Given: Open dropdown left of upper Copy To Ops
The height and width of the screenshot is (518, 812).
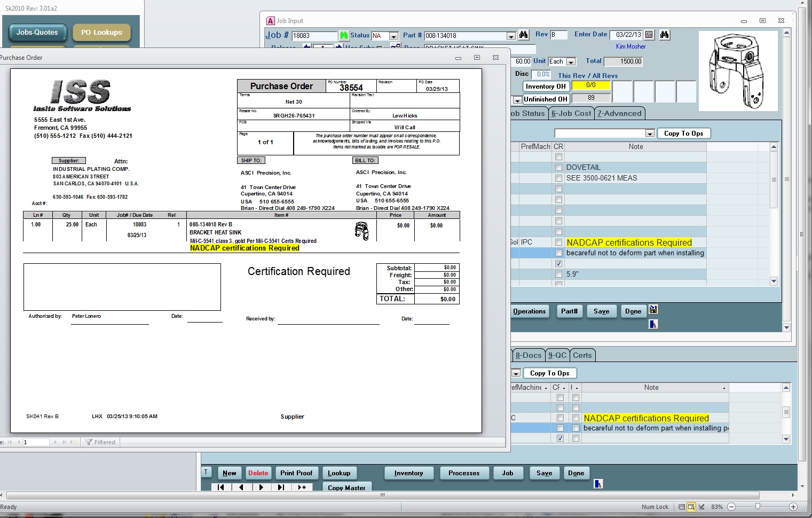Looking at the screenshot, I should [650, 133].
